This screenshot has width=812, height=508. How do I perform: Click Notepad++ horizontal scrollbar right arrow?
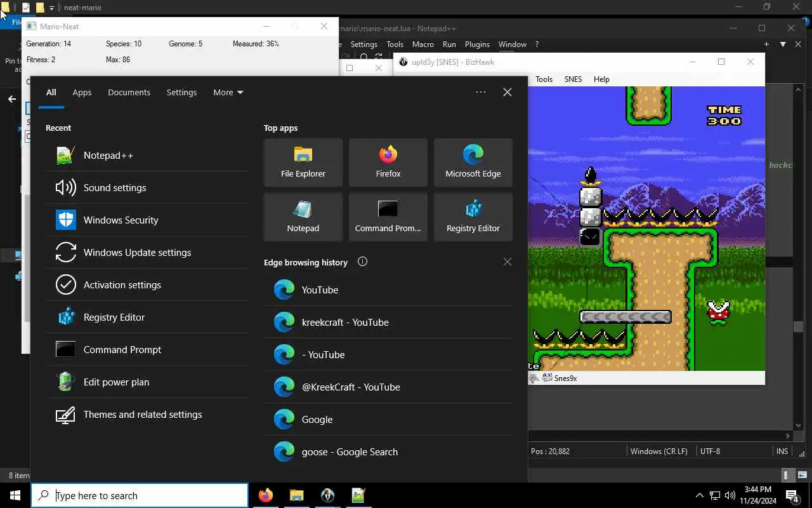coord(788,436)
